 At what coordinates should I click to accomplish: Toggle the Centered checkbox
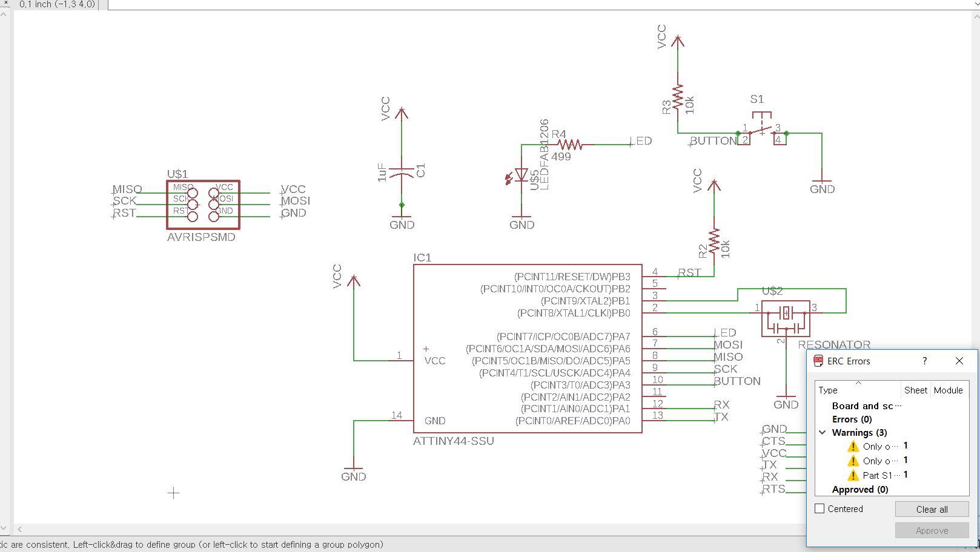(819, 508)
